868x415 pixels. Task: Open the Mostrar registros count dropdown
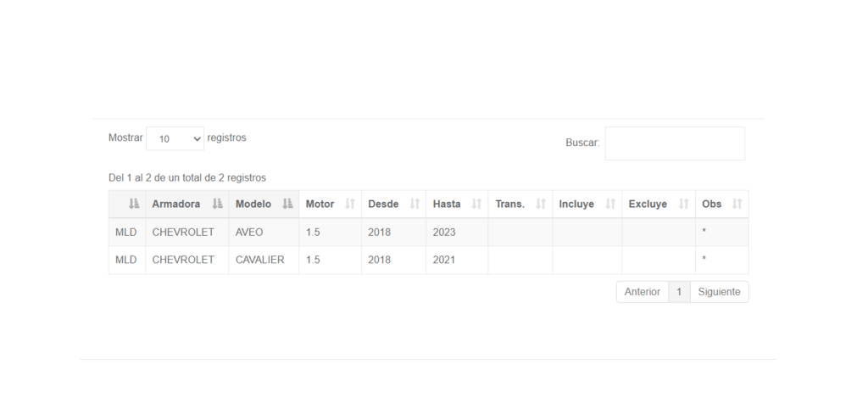point(175,138)
